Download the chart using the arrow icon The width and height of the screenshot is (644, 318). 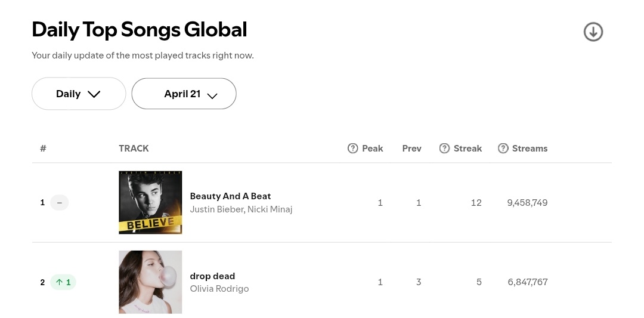[x=593, y=32]
